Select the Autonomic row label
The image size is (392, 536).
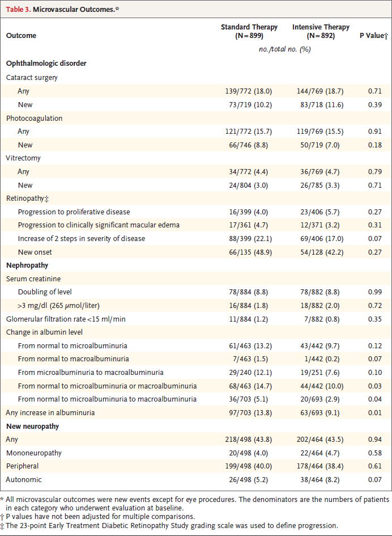point(23,479)
